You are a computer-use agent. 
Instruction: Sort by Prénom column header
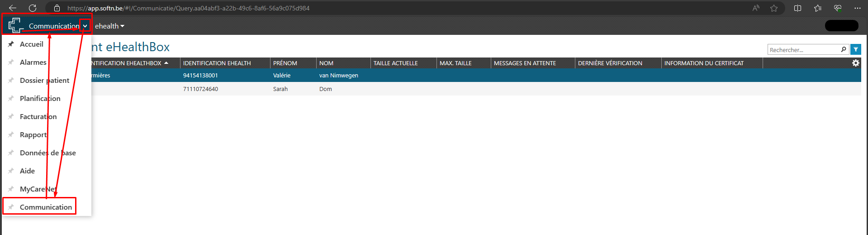[285, 63]
